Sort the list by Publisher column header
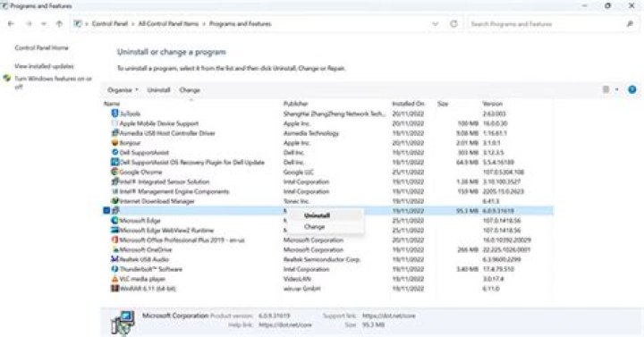644x337 pixels. pyautogui.click(x=296, y=104)
